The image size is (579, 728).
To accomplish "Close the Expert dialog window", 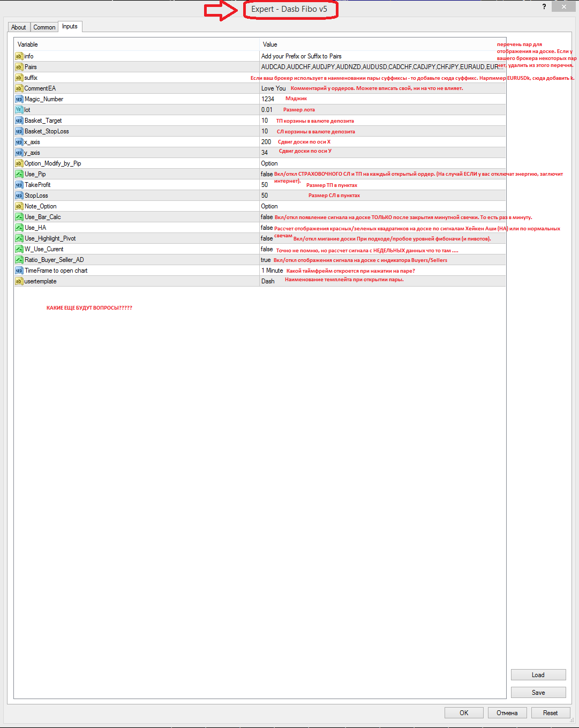I will 564,6.
